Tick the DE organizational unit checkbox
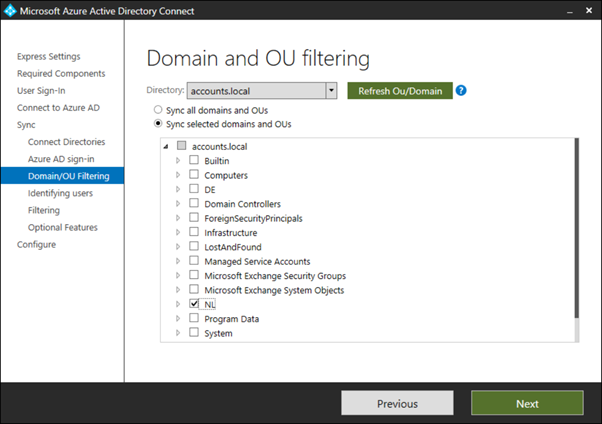The width and height of the screenshot is (602, 424). (194, 189)
